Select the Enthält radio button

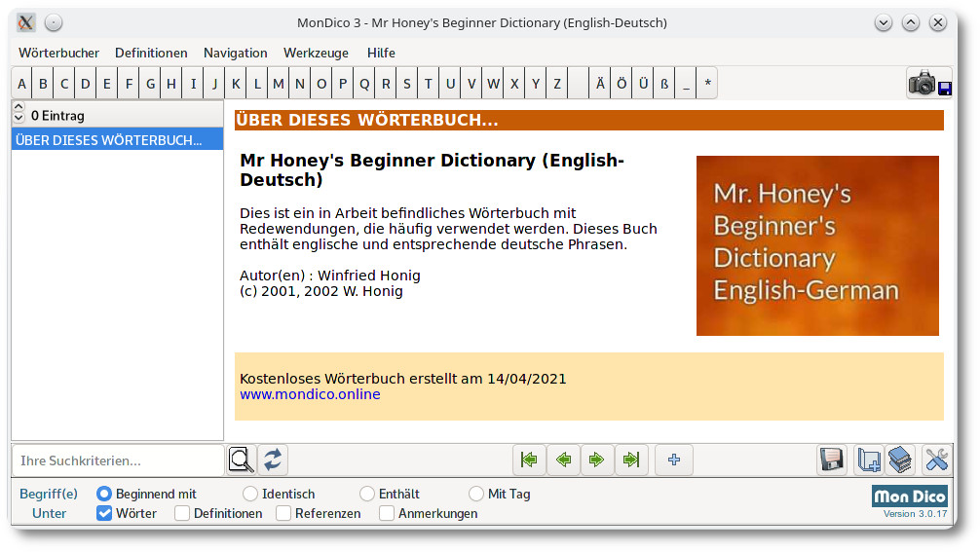tap(367, 494)
